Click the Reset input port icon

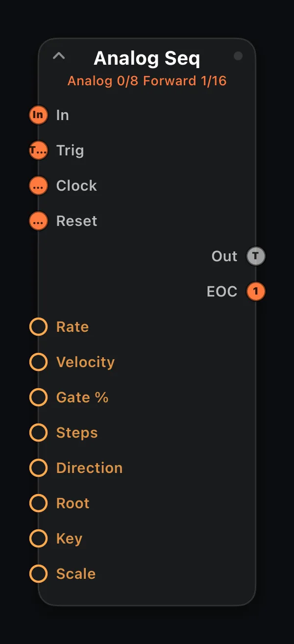click(x=38, y=221)
